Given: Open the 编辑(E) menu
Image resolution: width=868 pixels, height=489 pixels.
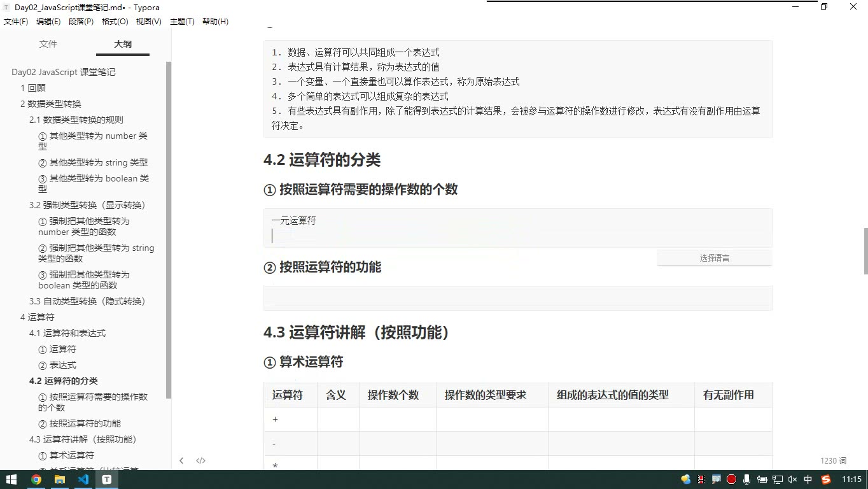Looking at the screenshot, I should (x=48, y=22).
